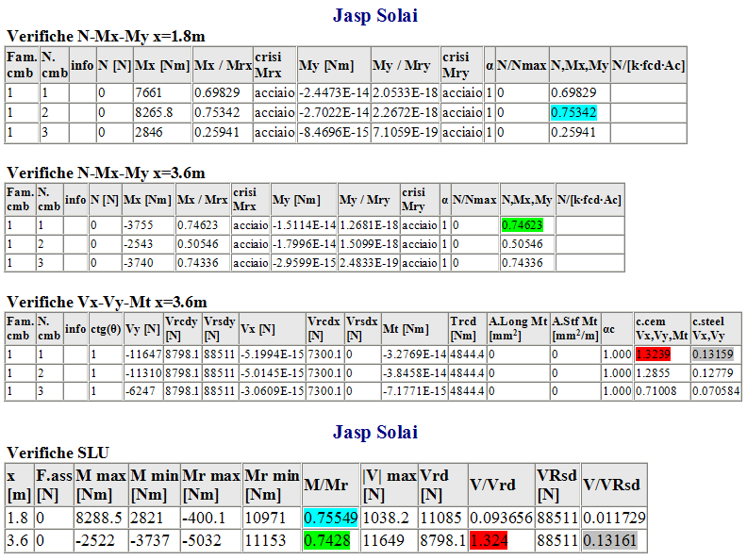This screenshot has width=747, height=560.
Task: Click My value -8.4696E-15
Action: pos(334,132)
